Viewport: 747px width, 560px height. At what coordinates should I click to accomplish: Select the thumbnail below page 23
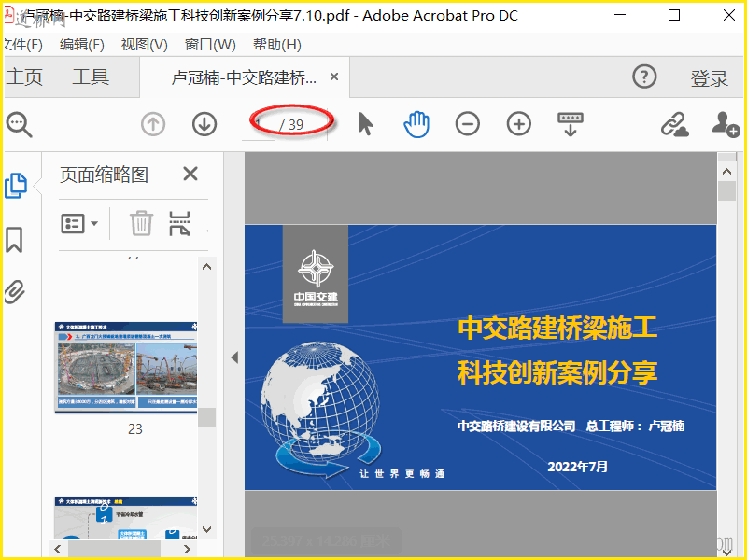tap(126, 518)
